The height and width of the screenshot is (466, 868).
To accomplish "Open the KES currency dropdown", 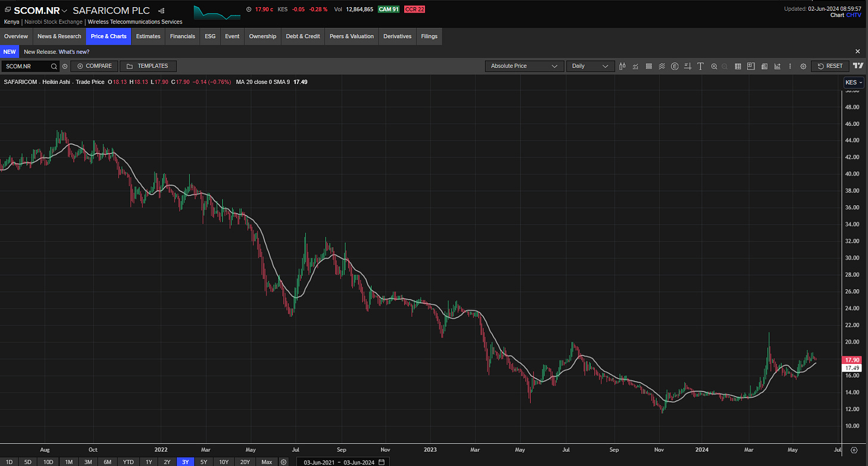I will [x=854, y=82].
